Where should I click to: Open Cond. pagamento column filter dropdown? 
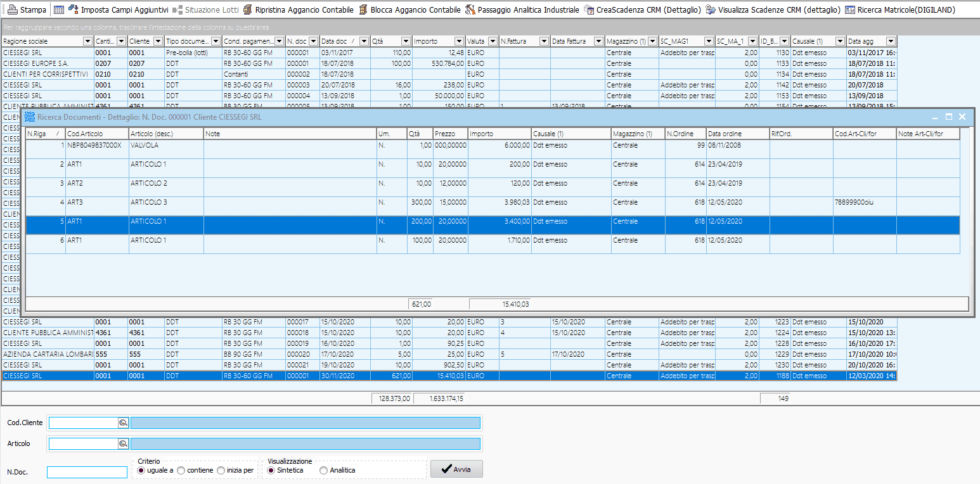(x=278, y=41)
